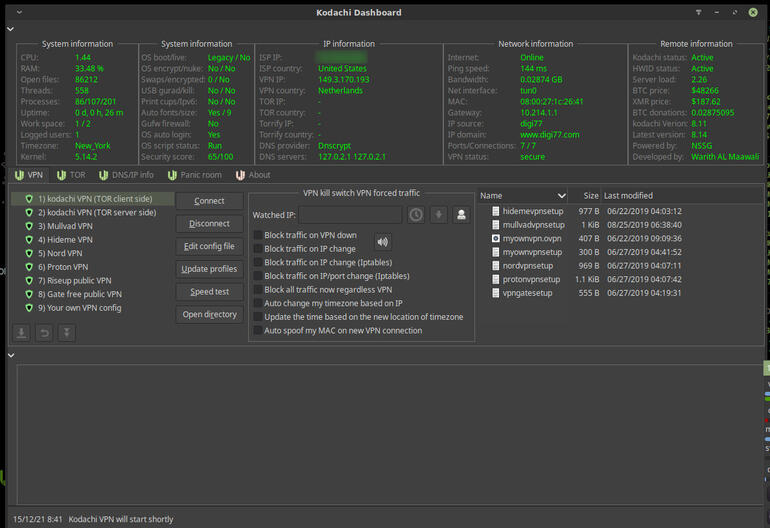This screenshot has height=528, width=770.
Task: Open the Panic room tab
Action: (194, 175)
